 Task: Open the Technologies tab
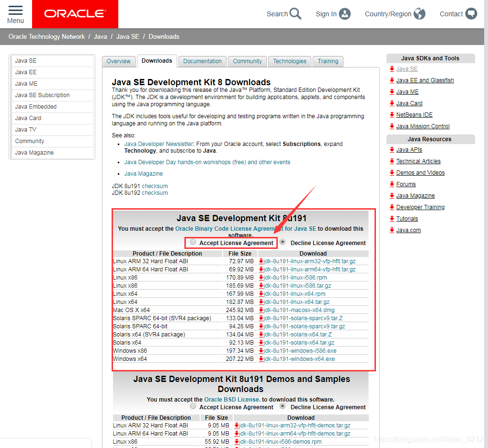290,61
